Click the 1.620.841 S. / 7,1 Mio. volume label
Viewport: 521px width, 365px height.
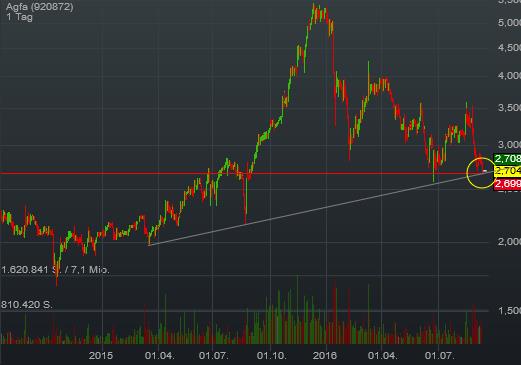[55, 270]
